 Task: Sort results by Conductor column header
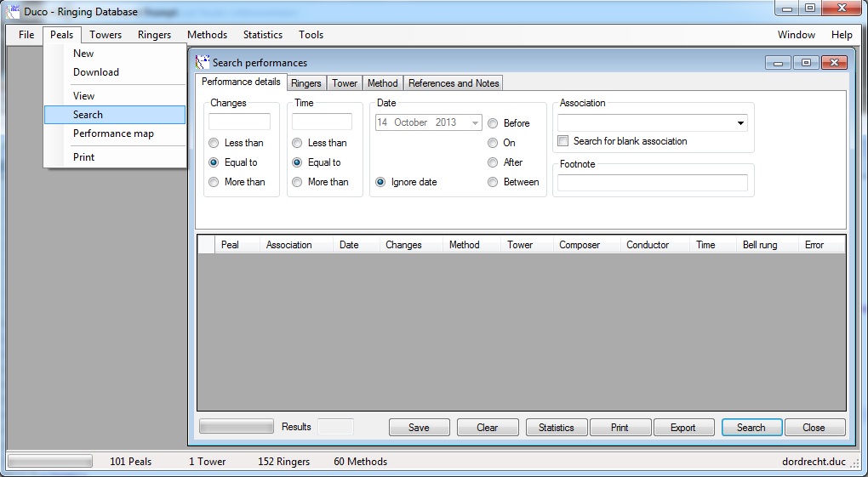(x=648, y=245)
